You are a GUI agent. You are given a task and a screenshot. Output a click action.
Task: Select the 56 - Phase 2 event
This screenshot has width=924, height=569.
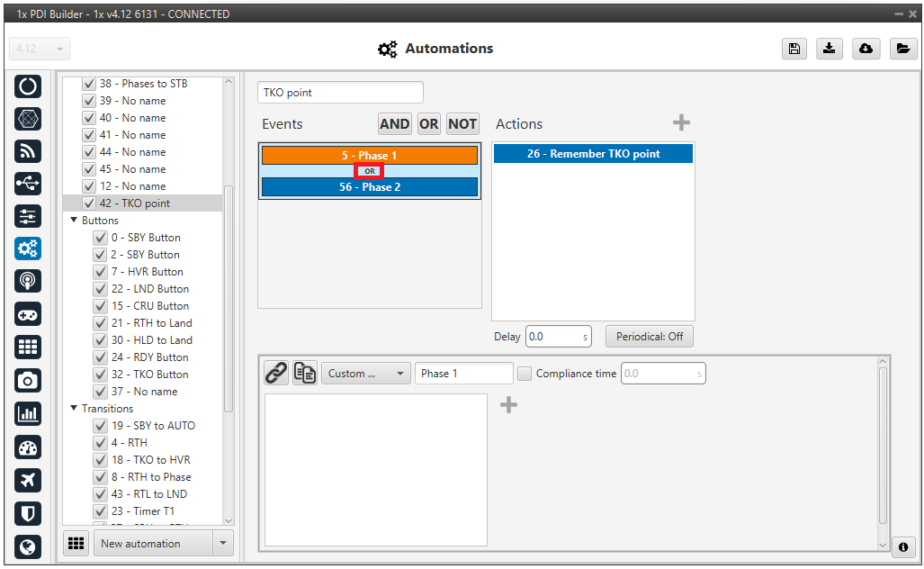[x=370, y=187]
